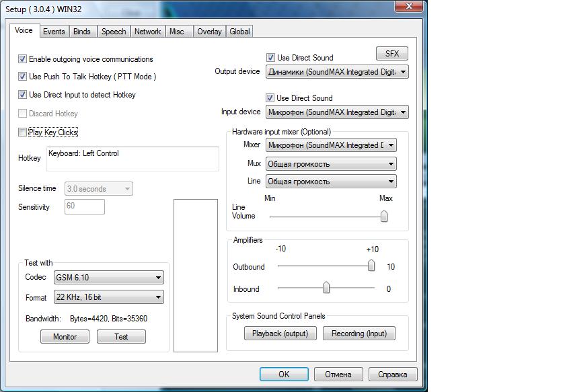Screen dimensions: 565x392
Task: Select the Overlay tab
Action: 209,32
